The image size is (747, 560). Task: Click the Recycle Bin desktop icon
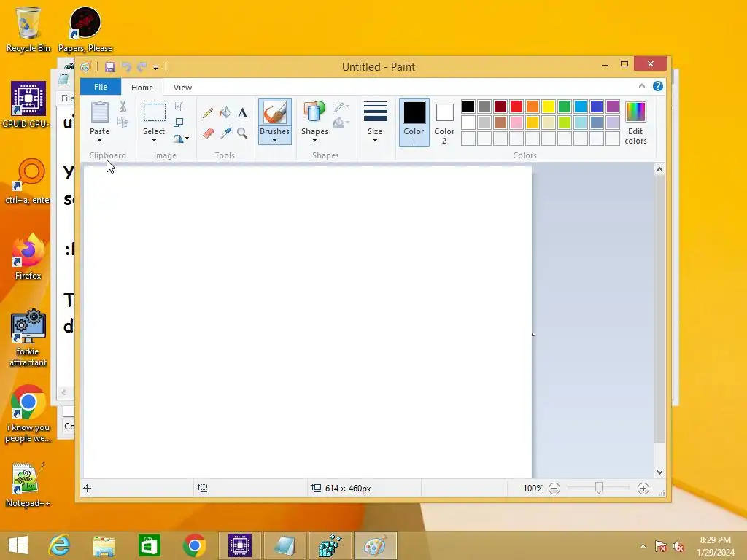tap(28, 29)
